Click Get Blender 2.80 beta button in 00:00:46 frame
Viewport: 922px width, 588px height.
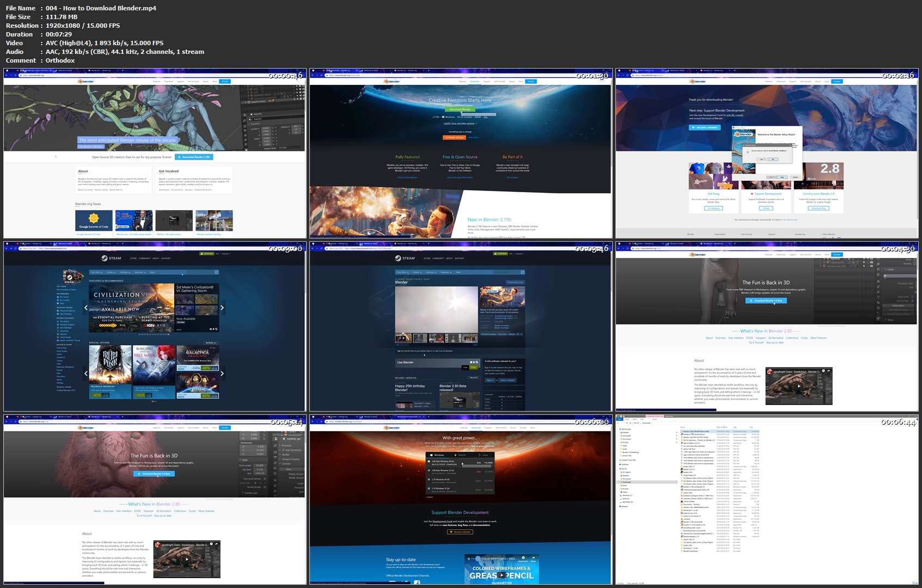point(91,146)
